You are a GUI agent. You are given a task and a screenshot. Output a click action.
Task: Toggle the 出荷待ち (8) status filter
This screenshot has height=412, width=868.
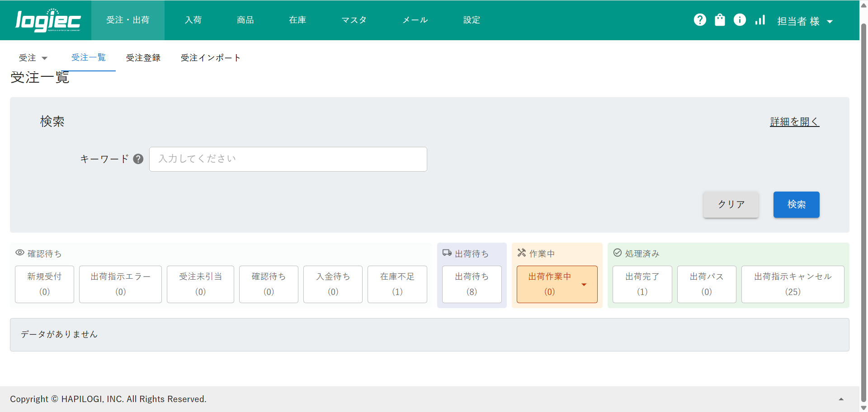click(x=472, y=284)
